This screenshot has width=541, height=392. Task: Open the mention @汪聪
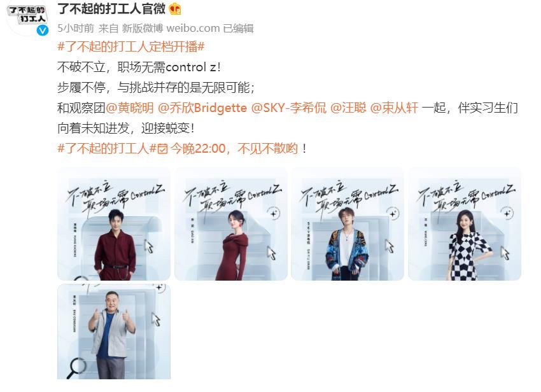pyautogui.click(x=348, y=108)
